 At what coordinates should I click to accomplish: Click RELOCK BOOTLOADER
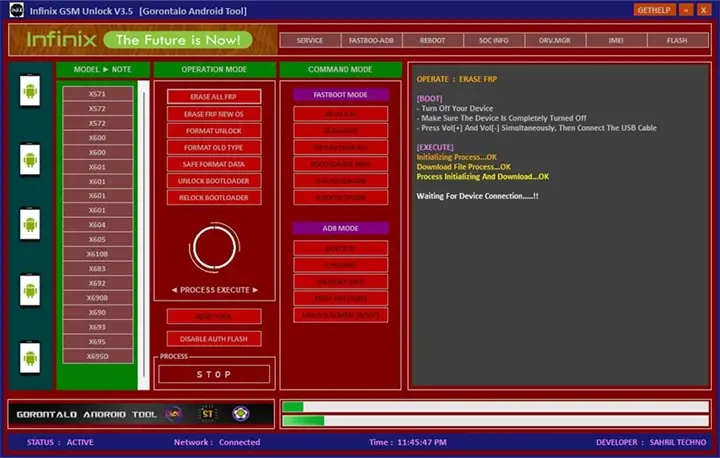coord(214,198)
